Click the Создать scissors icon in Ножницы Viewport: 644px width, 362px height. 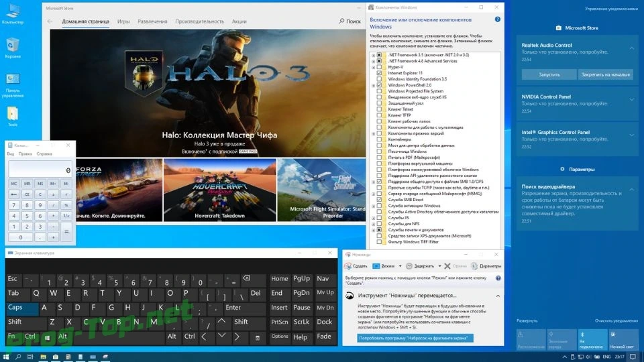pyautogui.click(x=348, y=266)
